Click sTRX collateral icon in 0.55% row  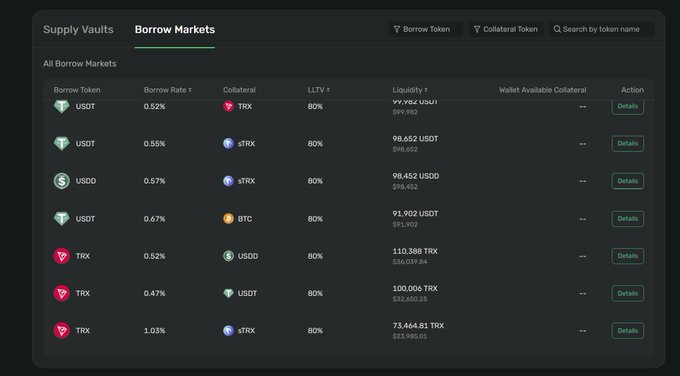pyautogui.click(x=228, y=144)
